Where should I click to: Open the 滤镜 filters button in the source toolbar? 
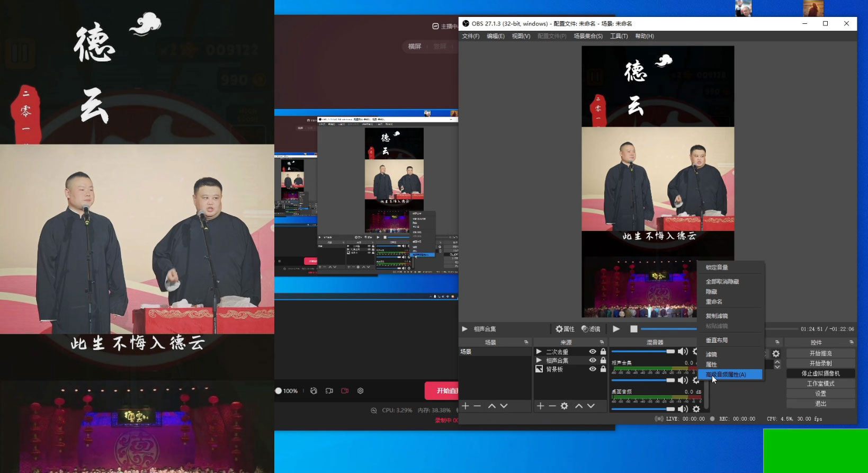tap(590, 329)
